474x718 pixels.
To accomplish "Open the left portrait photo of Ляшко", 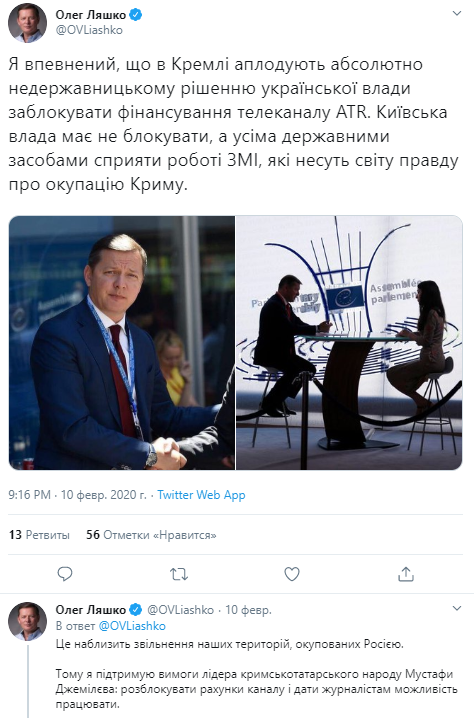I will pos(122,343).
